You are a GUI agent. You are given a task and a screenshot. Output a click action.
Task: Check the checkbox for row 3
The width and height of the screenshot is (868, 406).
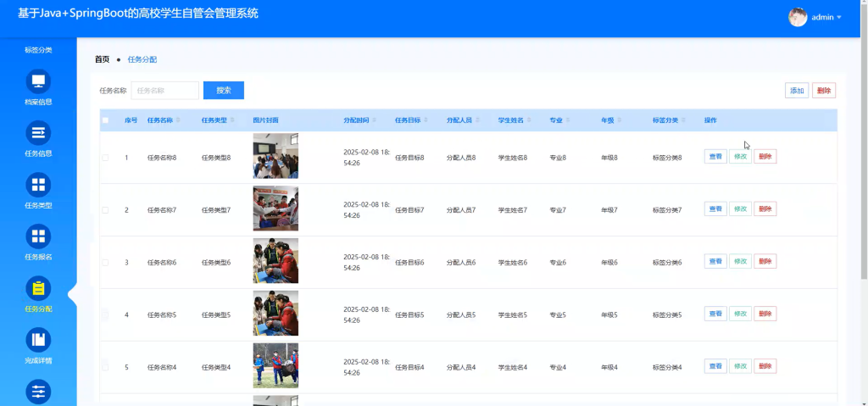tap(105, 263)
